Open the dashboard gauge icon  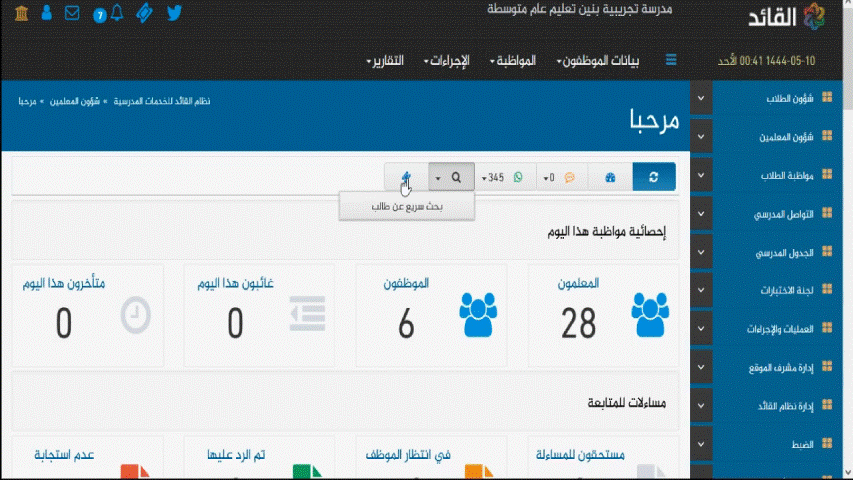coord(610,177)
